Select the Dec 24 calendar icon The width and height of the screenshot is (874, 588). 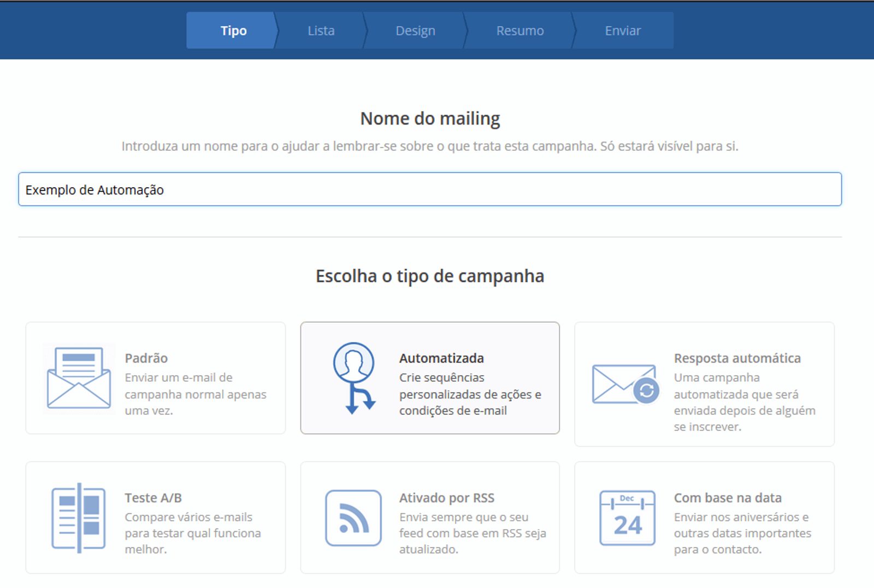[627, 518]
